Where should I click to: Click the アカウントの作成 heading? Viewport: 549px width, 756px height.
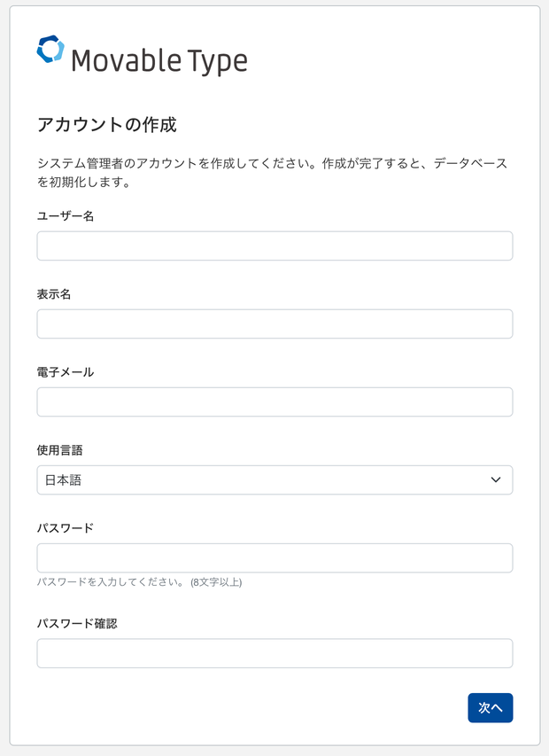[107, 125]
